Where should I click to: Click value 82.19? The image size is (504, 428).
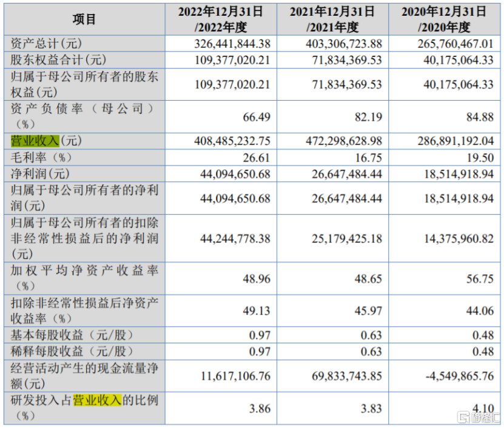(368, 117)
